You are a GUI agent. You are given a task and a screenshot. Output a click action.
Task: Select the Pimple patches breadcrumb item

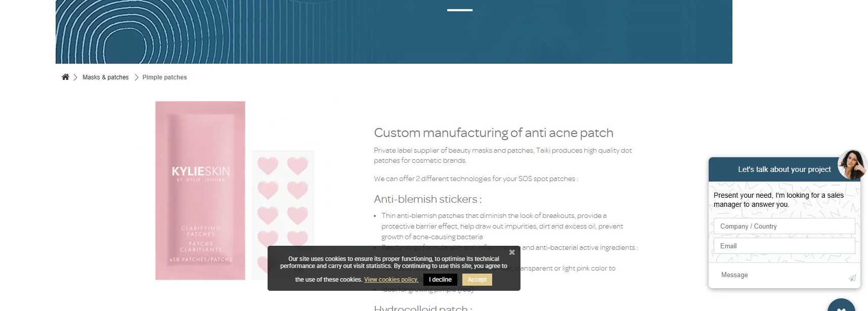click(164, 77)
